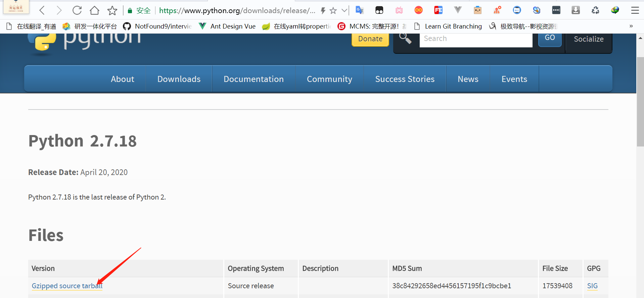Open the Downloads navigation menu
The width and height of the screenshot is (644, 298).
pos(179,79)
